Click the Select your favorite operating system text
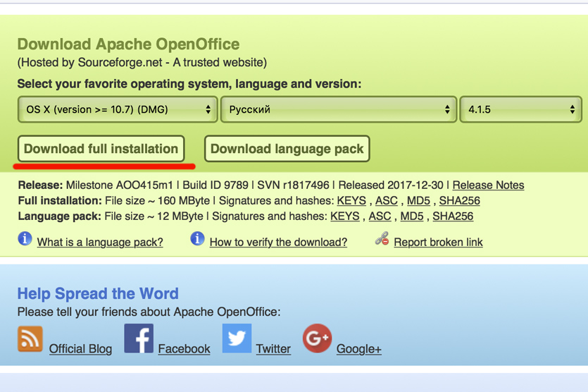The width and height of the screenshot is (588, 392). click(189, 84)
